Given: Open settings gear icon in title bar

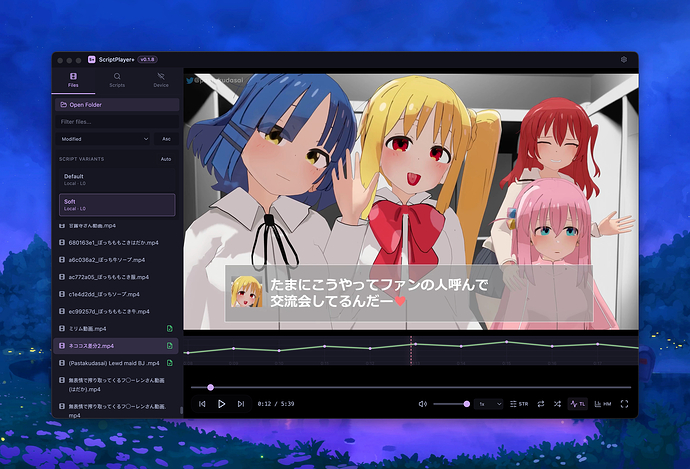Looking at the screenshot, I should [624, 59].
